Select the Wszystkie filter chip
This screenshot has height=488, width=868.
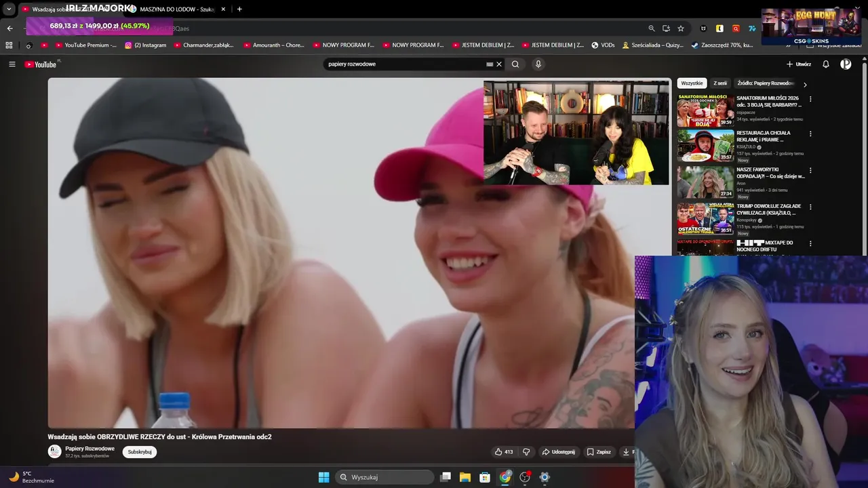(x=692, y=83)
